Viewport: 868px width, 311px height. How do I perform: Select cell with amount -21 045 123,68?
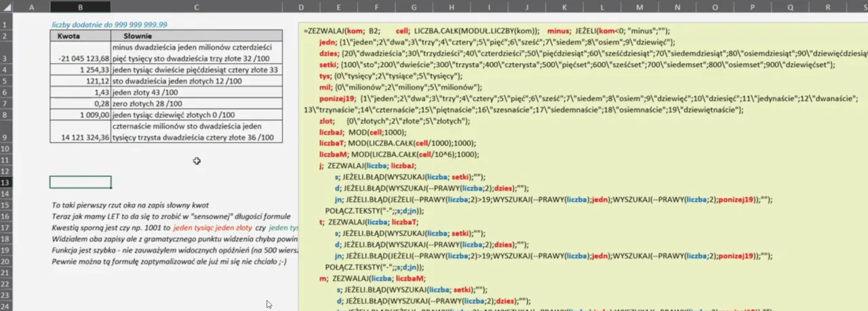80,59
